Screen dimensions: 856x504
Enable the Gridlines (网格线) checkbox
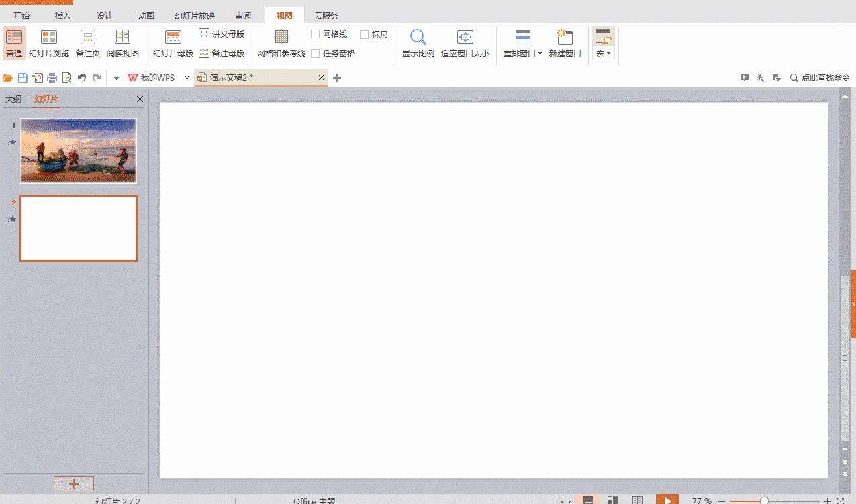point(316,34)
